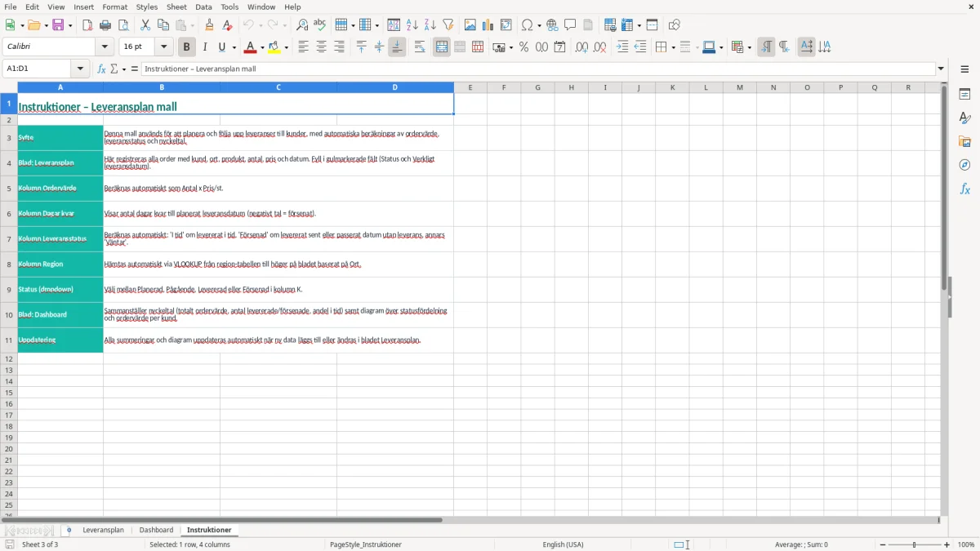980x551 pixels.
Task: Expand the formula bar
Action: [x=941, y=69]
